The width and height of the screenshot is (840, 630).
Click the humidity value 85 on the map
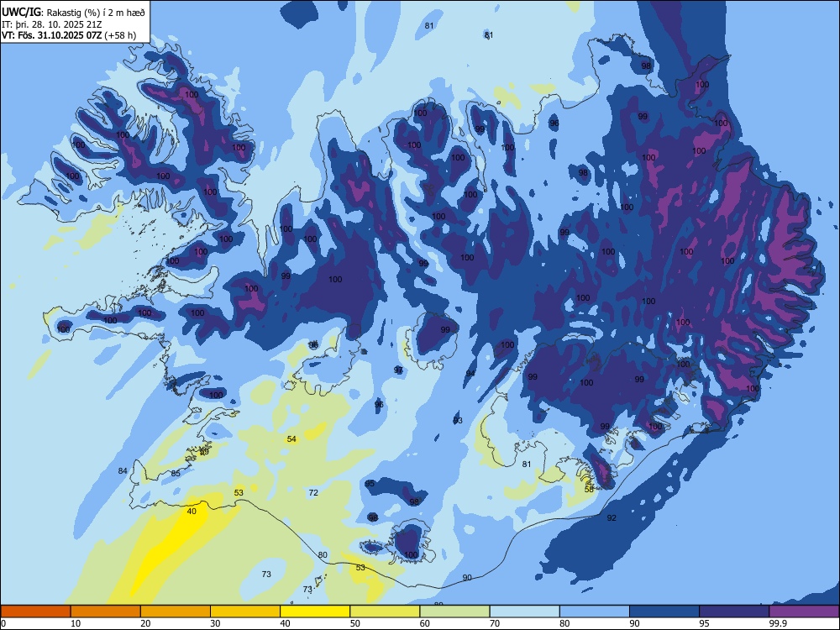coord(176,474)
